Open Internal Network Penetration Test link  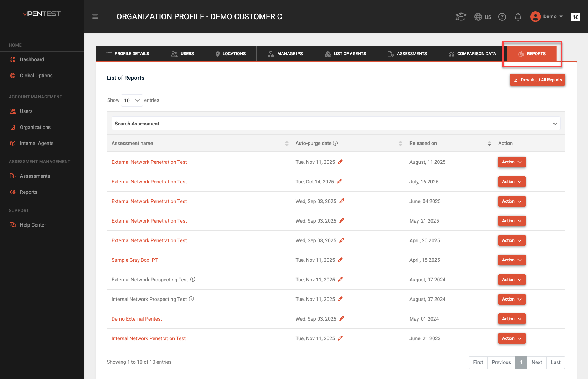pos(149,338)
